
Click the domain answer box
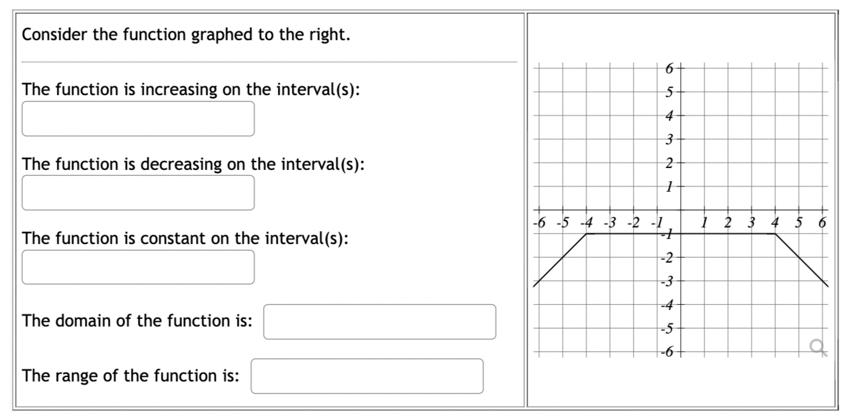click(380, 321)
